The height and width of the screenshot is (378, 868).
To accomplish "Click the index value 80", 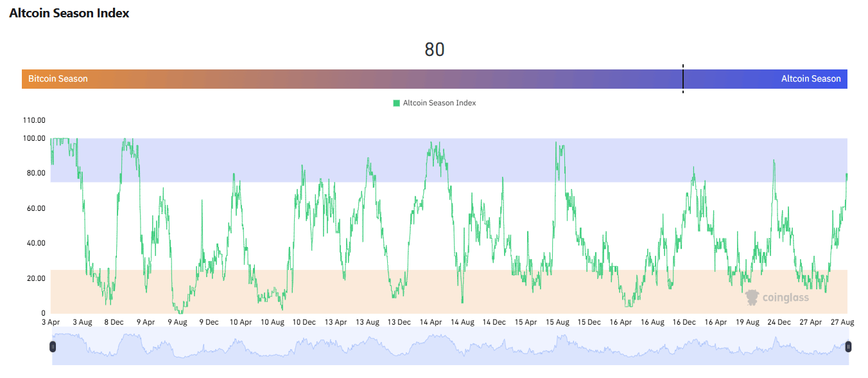I will [435, 50].
